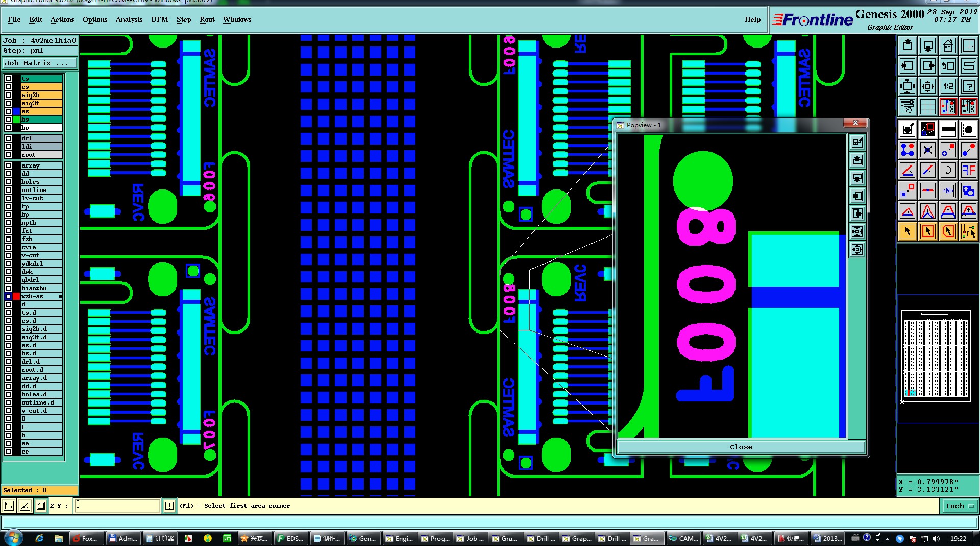Click the Home view icon
The height and width of the screenshot is (546, 980).
click(948, 46)
